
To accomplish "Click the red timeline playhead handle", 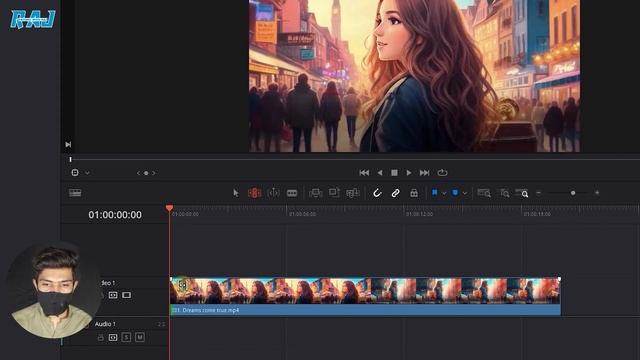I will (x=169, y=208).
